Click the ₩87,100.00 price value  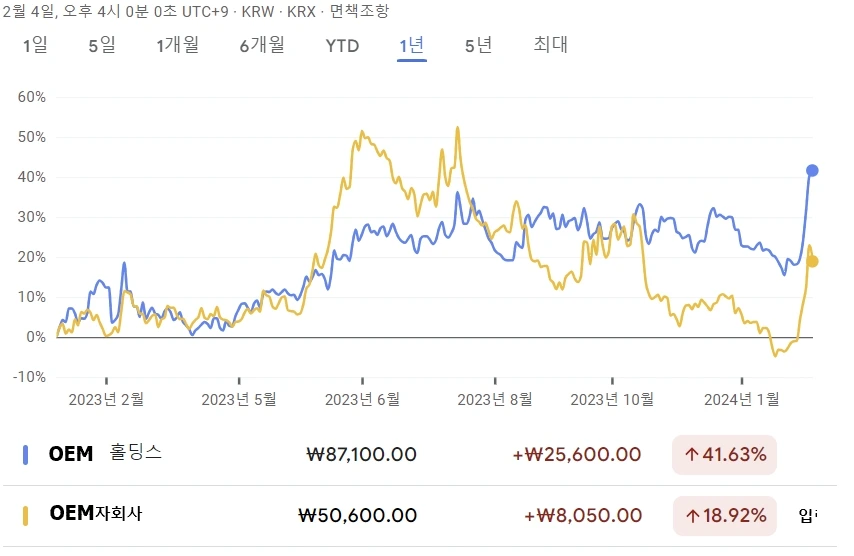pos(361,455)
